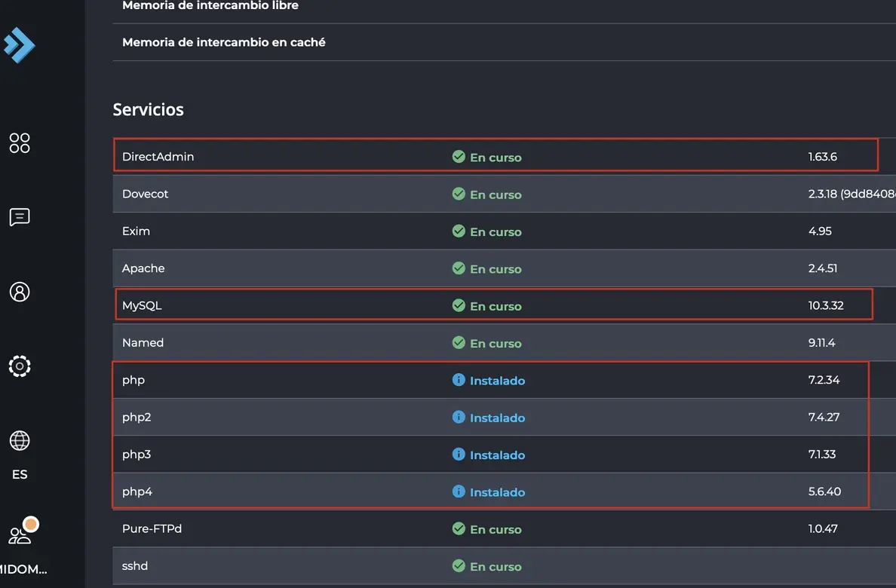This screenshot has width=896, height=588.
Task: Click the Apache version 2.4.51
Action: [822, 268]
